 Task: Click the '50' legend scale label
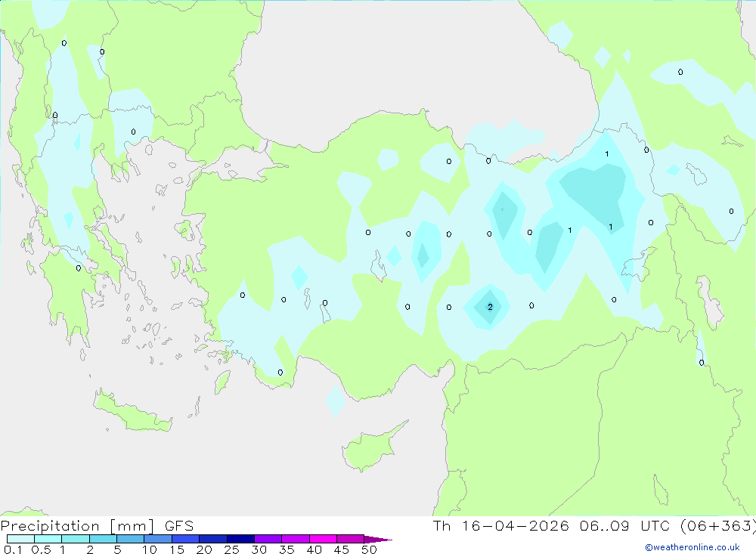tap(369, 549)
